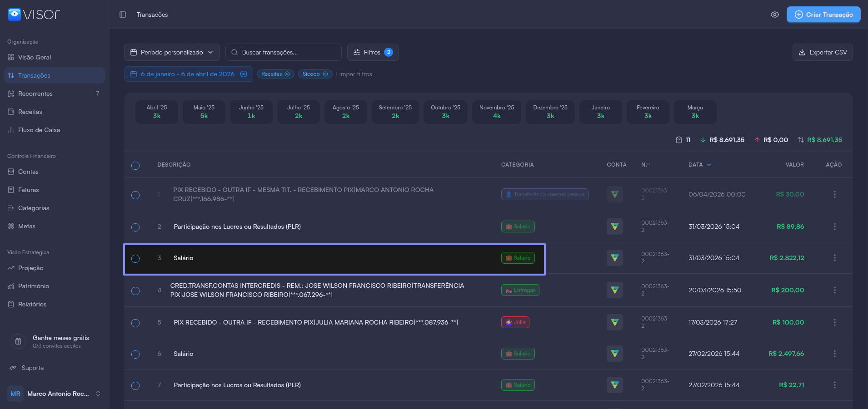
Task: Open Período personalizado dropdown
Action: coord(172,52)
